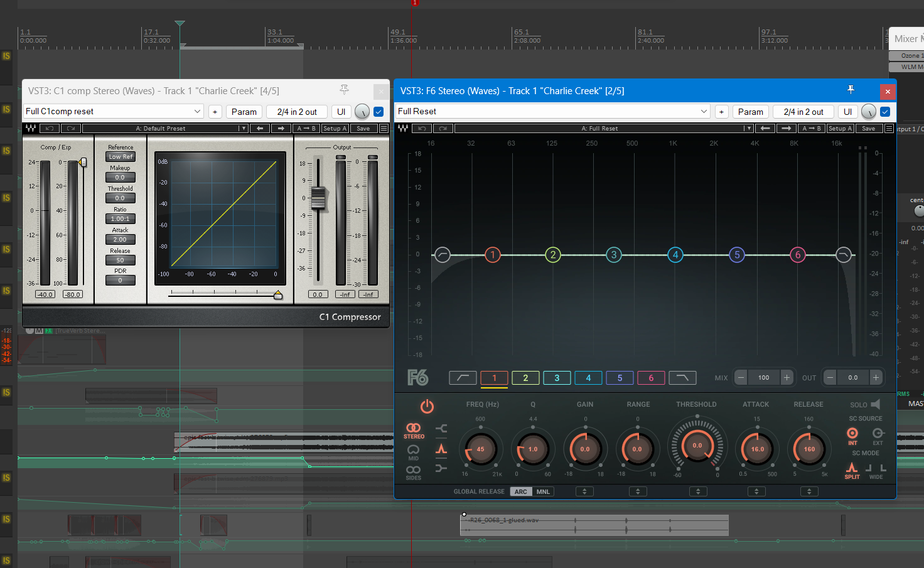Click Attack global stepper arrows in F6
Viewport: 924px width, 568px height.
pyautogui.click(x=756, y=491)
